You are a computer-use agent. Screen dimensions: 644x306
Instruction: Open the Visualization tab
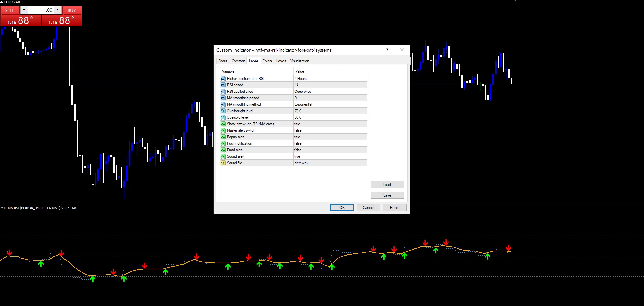(x=299, y=61)
